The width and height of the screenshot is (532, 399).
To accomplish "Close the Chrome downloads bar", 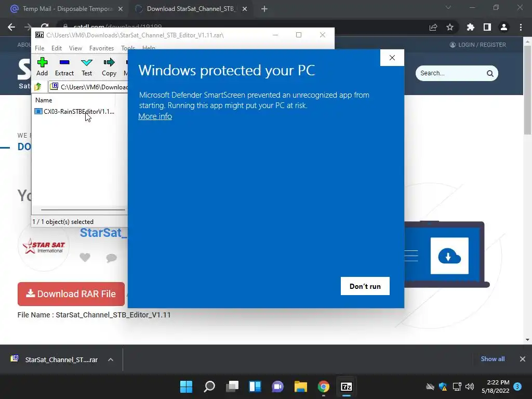I will point(523,359).
